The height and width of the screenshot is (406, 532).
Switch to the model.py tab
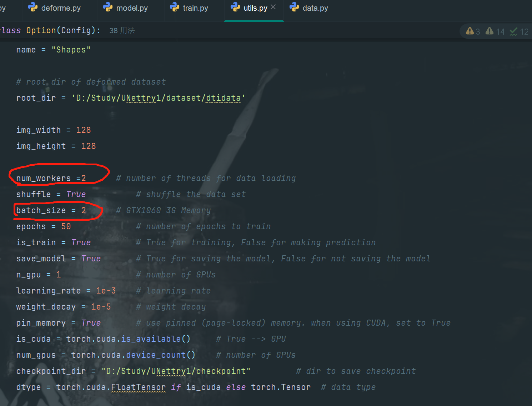pyautogui.click(x=131, y=8)
